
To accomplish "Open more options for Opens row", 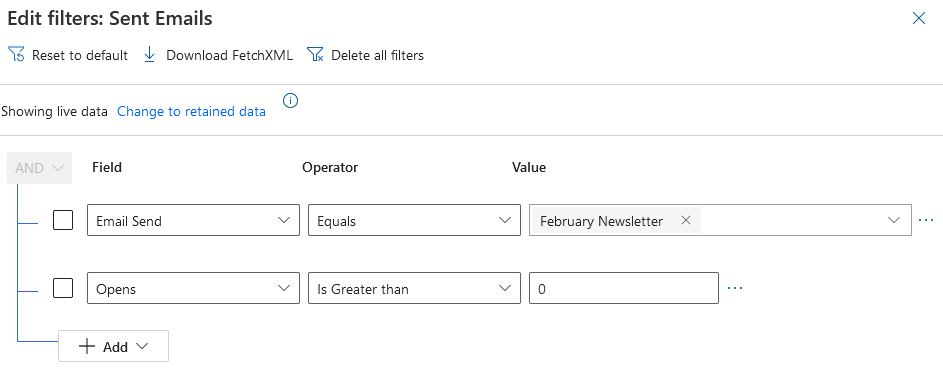I will 735,288.
